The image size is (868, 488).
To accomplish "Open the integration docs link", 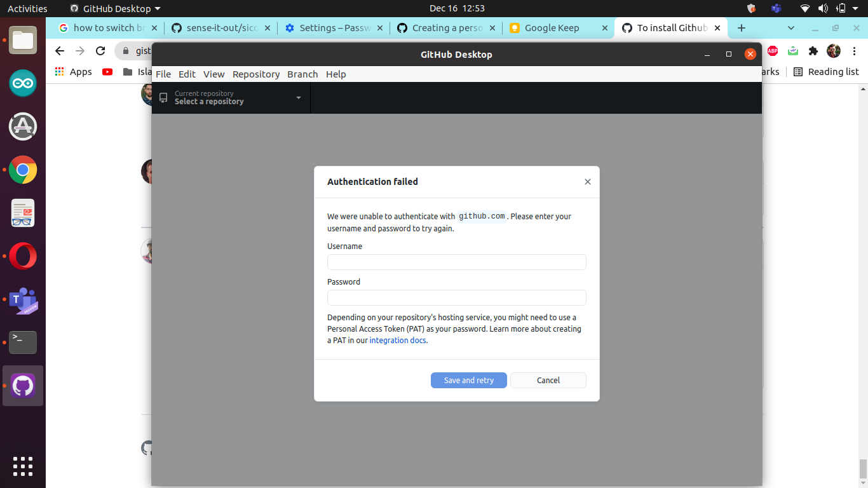I will (x=397, y=340).
